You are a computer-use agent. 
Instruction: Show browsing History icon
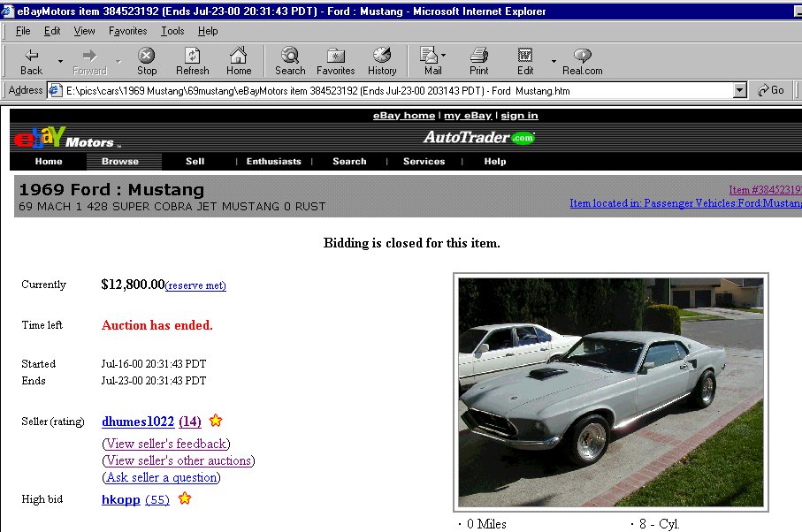coord(382,55)
